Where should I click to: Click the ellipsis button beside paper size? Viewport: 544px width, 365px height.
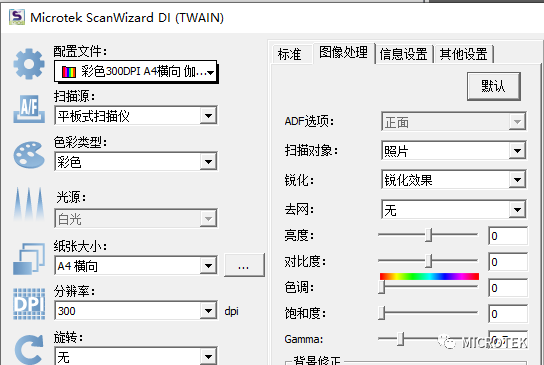[x=244, y=265]
